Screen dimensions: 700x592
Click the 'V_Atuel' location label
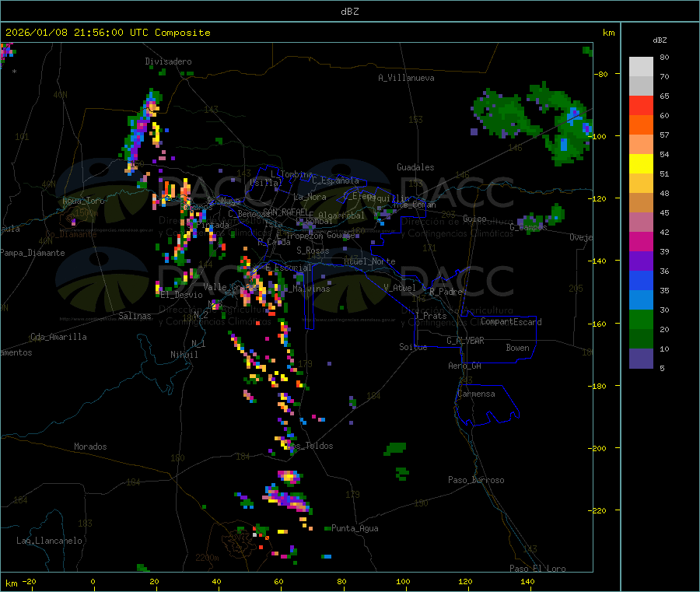400,288
